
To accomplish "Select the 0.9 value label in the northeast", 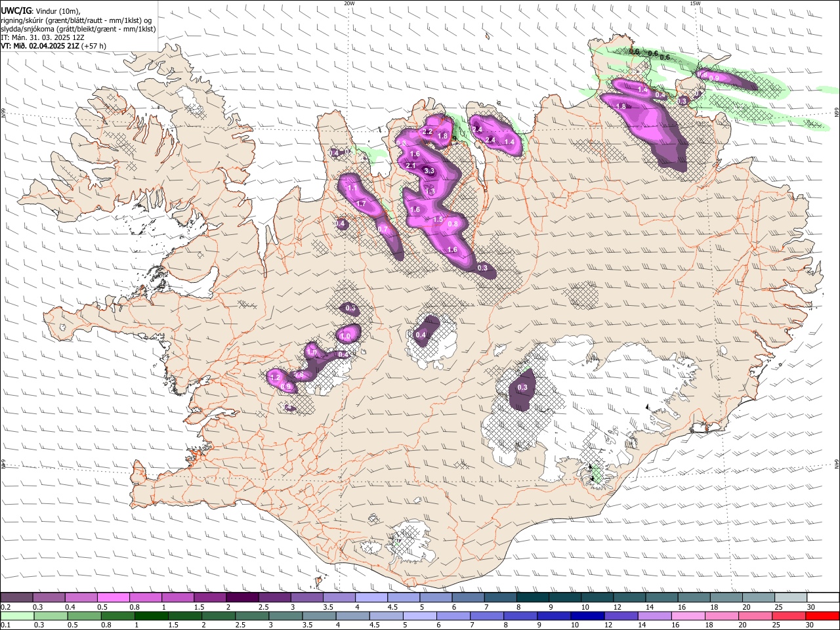I will 714,78.
